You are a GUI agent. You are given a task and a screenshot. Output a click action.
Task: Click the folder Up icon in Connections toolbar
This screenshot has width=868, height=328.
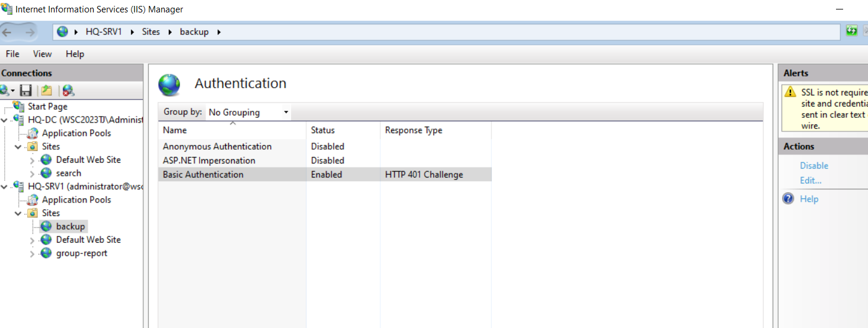pos(46,91)
